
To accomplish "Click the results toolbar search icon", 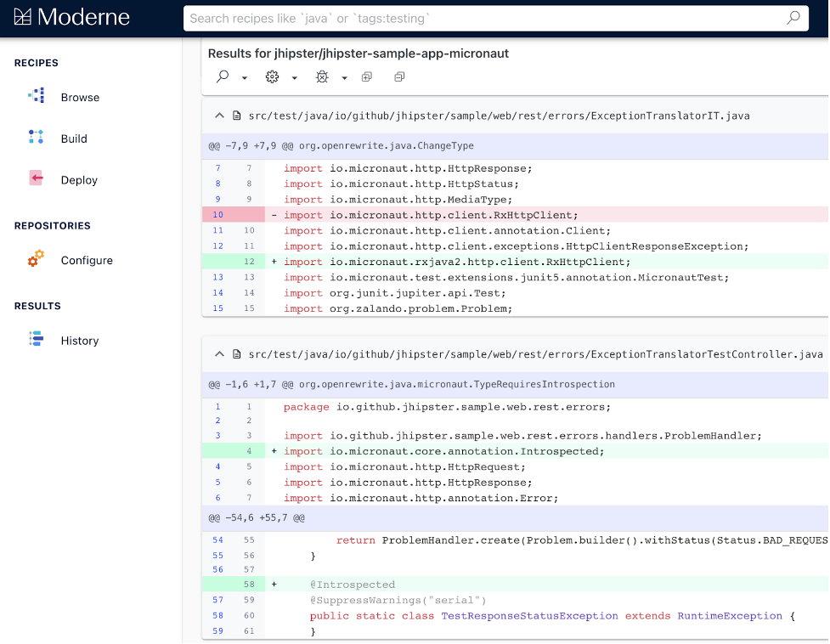I will click(x=223, y=76).
